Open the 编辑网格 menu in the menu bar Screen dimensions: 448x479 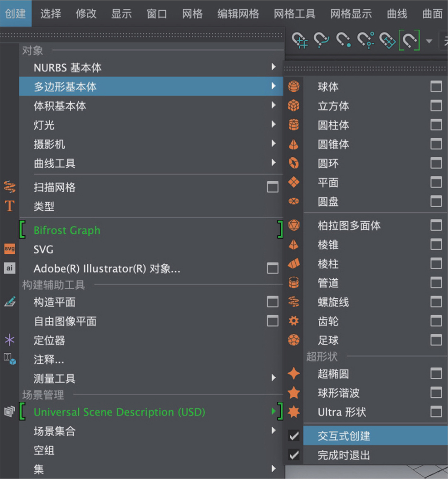click(238, 14)
